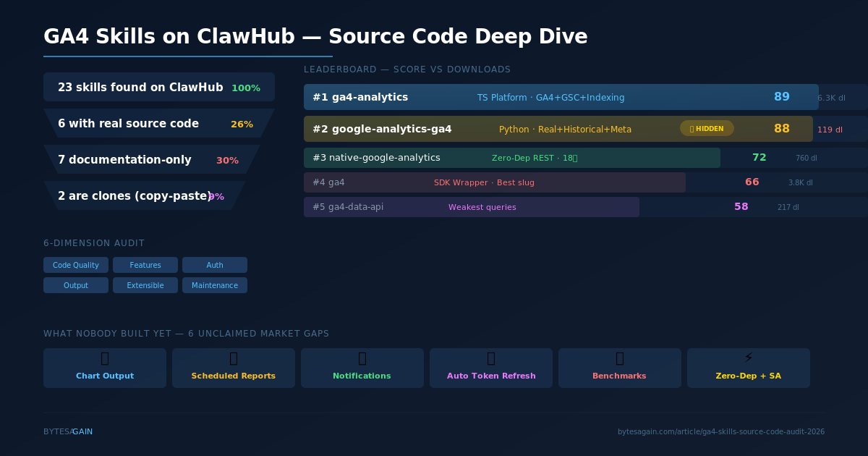This screenshot has width=868, height=456.
Task: Click the 6.3K dl download count
Action: 831,98
